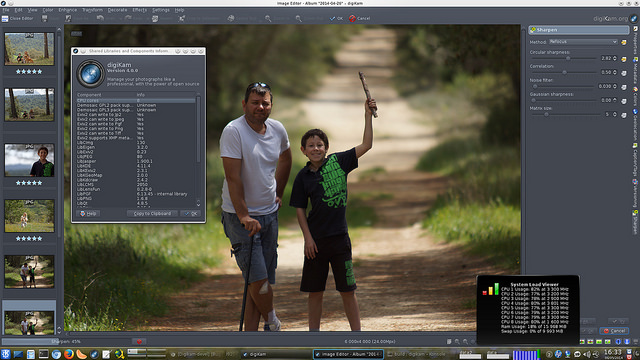
Task: Click the Undo arrow icon in toolbar
Action: (100, 18)
